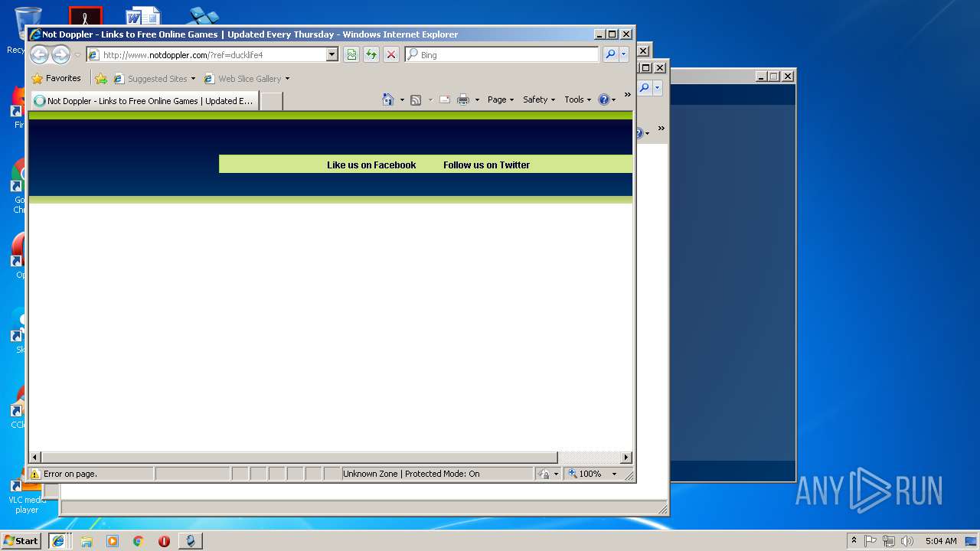Open Follow us on Twitter link
The image size is (980, 551).
(x=486, y=165)
